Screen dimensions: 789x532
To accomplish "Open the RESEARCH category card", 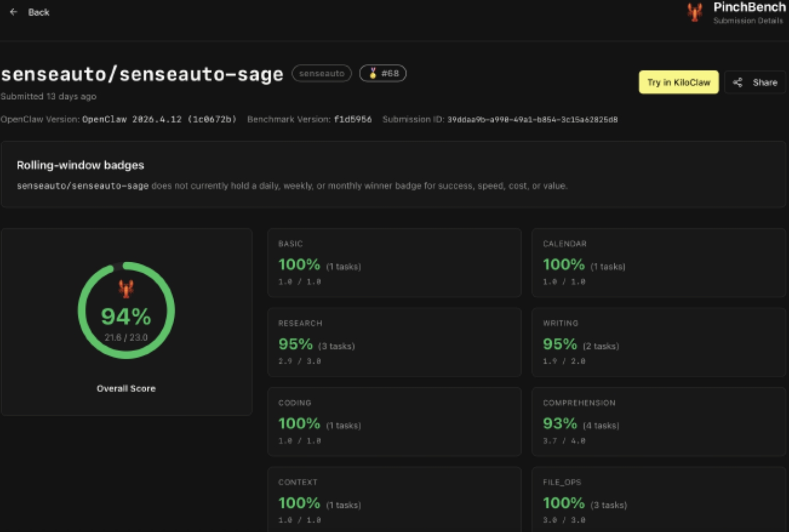I will 394,342.
